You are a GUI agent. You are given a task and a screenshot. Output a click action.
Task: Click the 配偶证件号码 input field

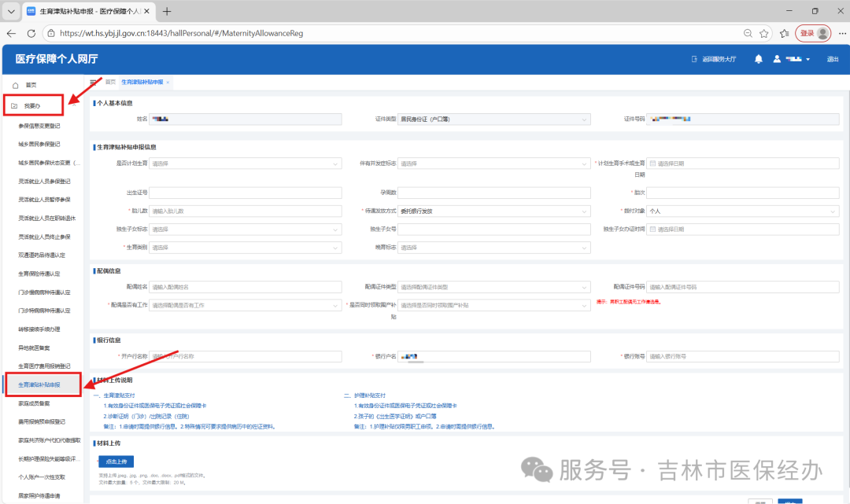(743, 287)
